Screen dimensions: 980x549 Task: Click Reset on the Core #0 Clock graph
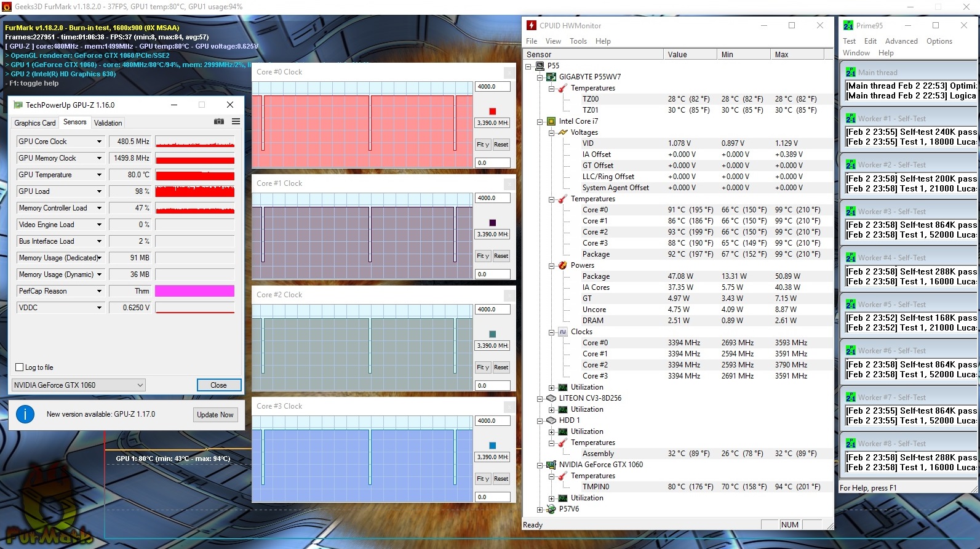[x=501, y=145]
